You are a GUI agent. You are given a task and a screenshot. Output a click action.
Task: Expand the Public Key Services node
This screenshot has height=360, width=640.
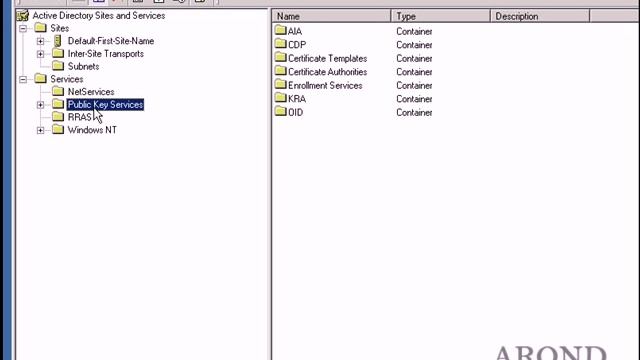(x=40, y=105)
